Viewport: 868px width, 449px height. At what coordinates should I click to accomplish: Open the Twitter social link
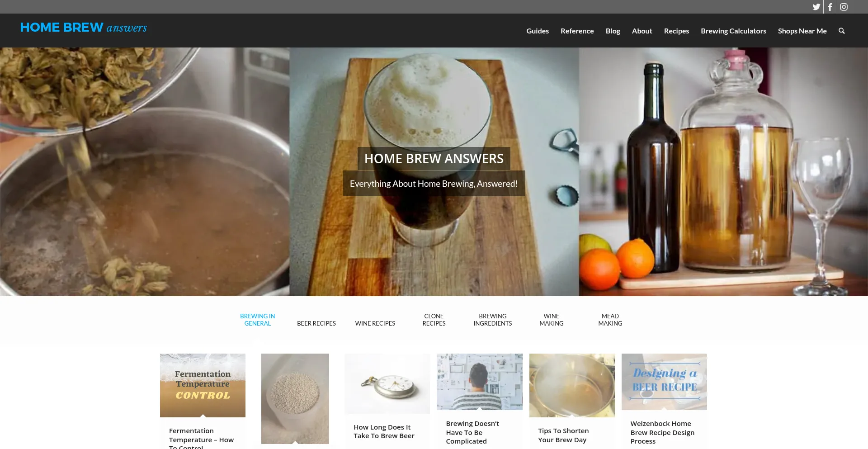click(816, 7)
